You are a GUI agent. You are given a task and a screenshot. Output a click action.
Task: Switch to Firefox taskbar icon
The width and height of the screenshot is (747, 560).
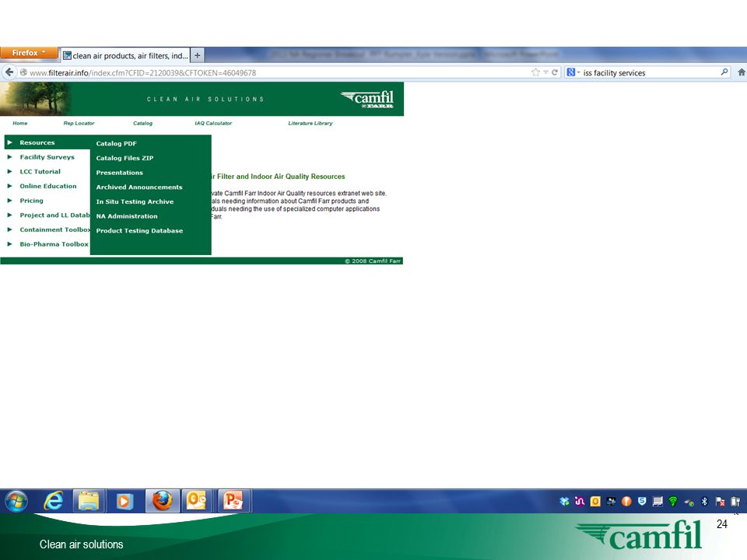click(162, 501)
